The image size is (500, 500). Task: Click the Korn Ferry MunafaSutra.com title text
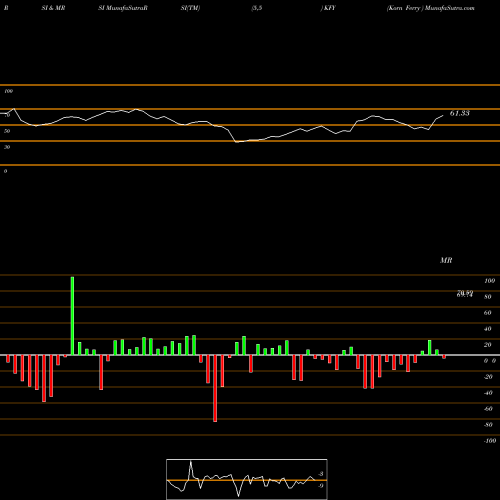point(430,8)
